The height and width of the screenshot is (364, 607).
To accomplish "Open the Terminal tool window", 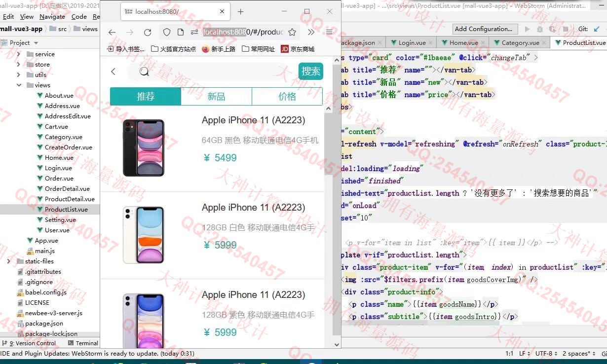I will tap(83, 343).
